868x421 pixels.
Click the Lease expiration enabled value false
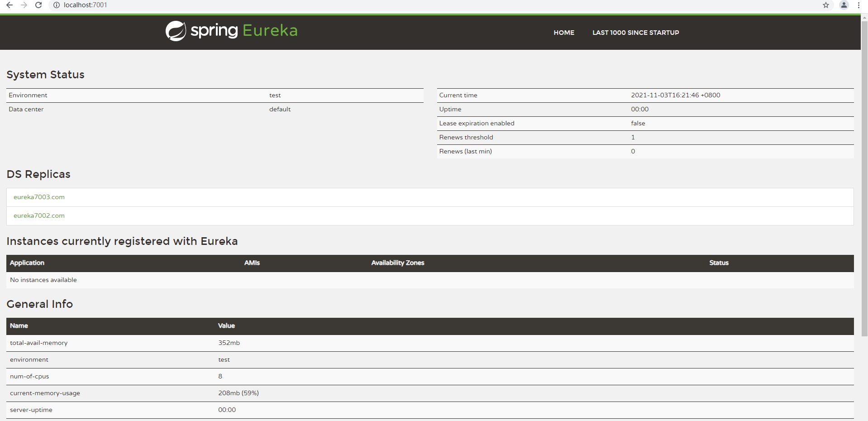point(638,123)
